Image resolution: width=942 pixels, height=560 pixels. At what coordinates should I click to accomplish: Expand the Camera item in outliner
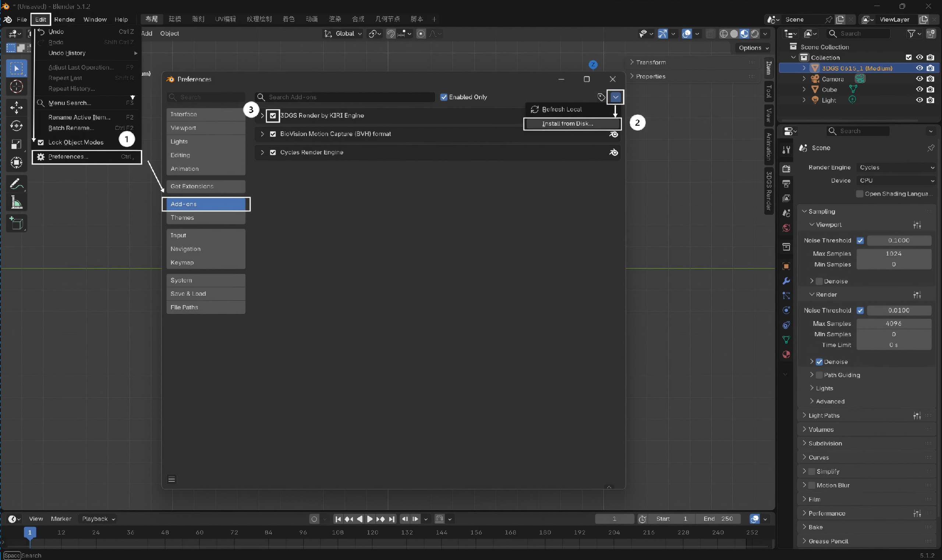pyautogui.click(x=804, y=79)
